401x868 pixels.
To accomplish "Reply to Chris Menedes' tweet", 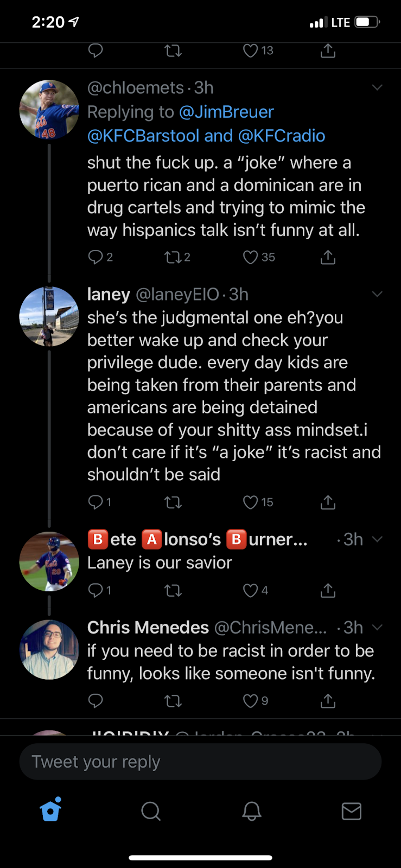I will pos(96,701).
